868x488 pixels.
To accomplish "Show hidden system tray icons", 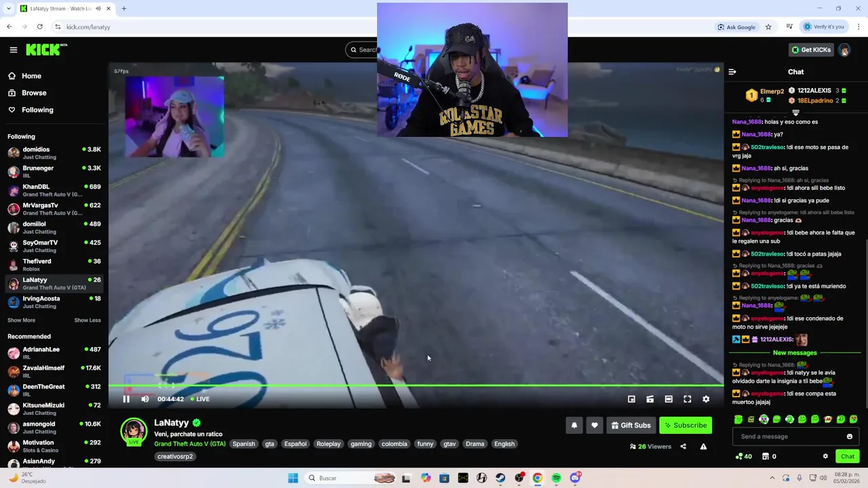I will 772,478.
